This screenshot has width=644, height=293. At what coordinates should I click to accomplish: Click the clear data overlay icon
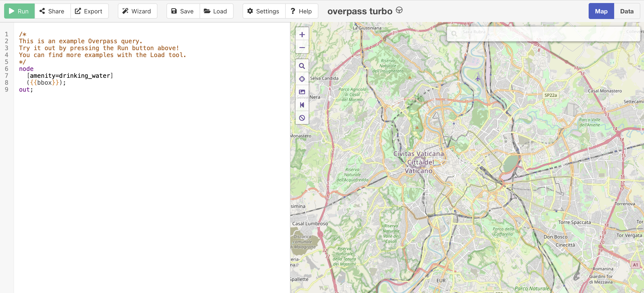[302, 118]
